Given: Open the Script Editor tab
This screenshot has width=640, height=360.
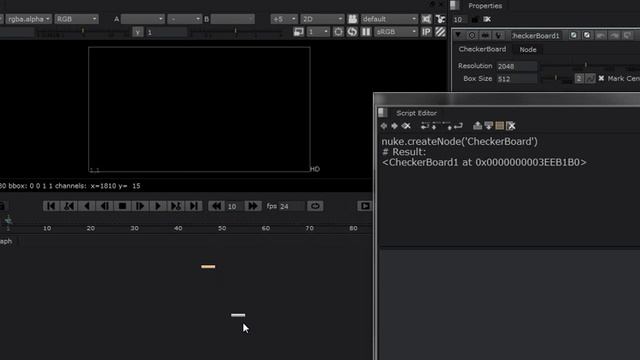Looking at the screenshot, I should [416, 113].
